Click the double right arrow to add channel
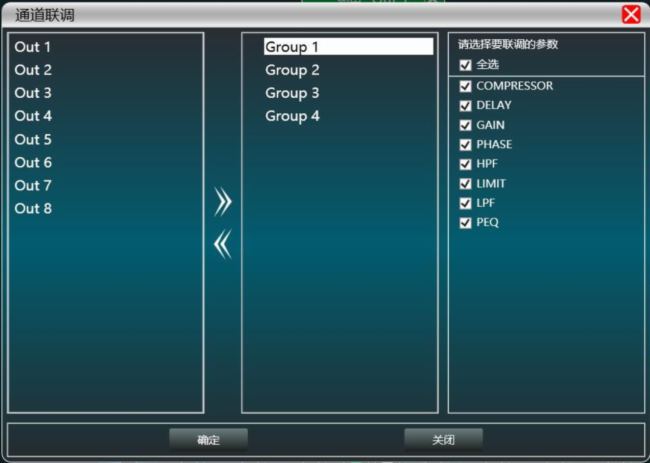 tap(223, 203)
